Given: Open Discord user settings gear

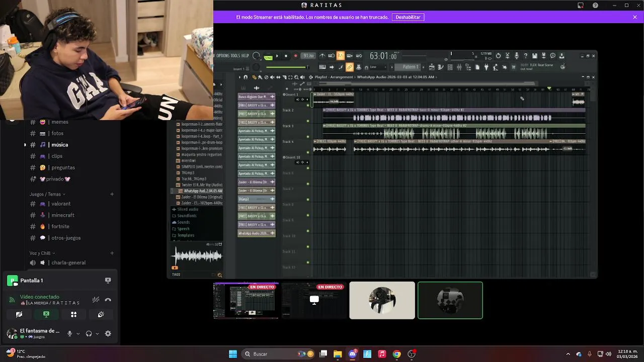Looking at the screenshot, I should point(108,333).
